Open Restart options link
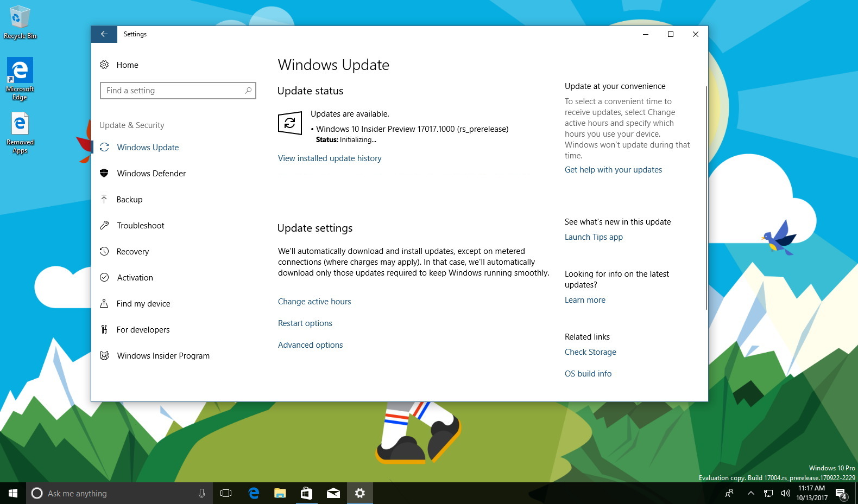Image resolution: width=858 pixels, height=504 pixels. coord(305,323)
